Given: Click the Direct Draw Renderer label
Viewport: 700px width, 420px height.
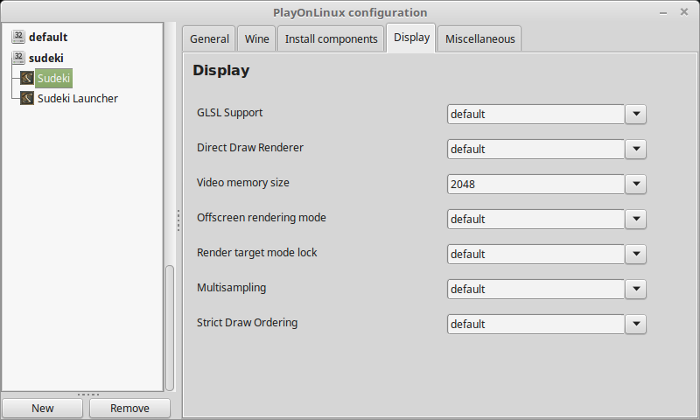Looking at the screenshot, I should 250,147.
